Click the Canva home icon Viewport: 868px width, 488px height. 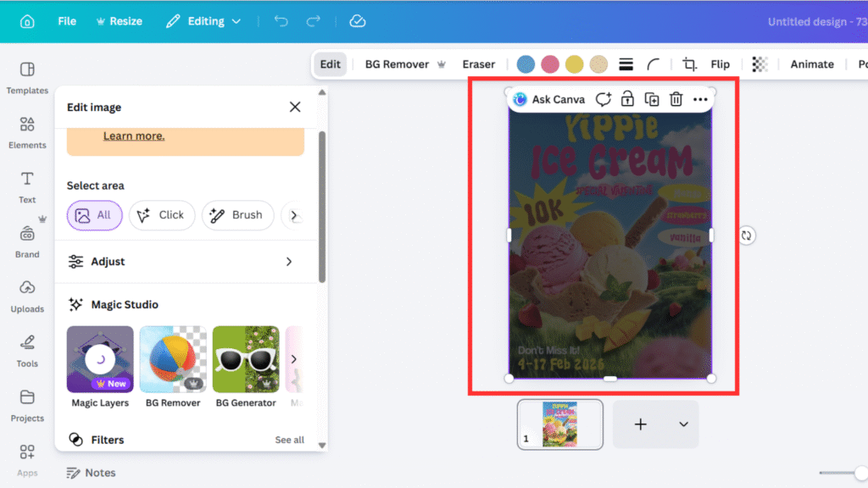click(27, 21)
